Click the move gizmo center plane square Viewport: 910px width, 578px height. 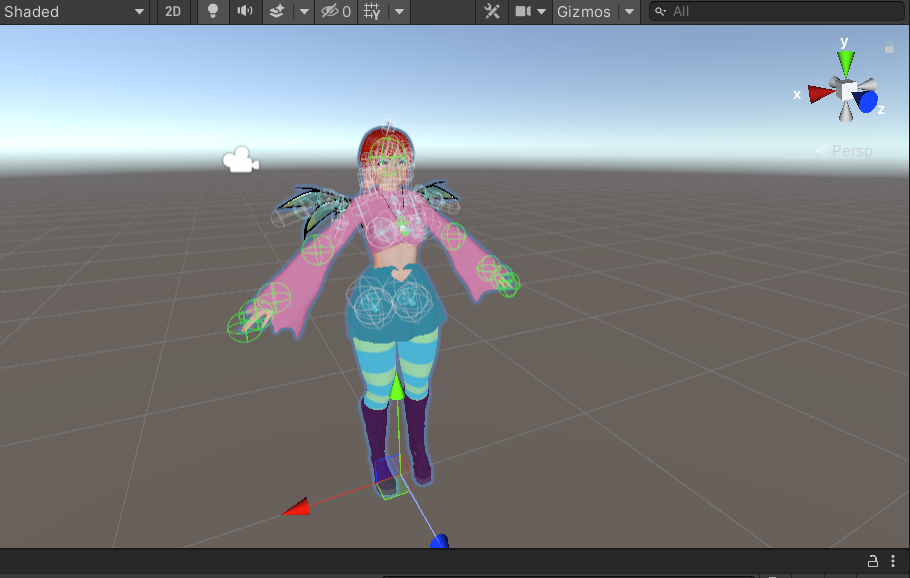click(x=392, y=477)
